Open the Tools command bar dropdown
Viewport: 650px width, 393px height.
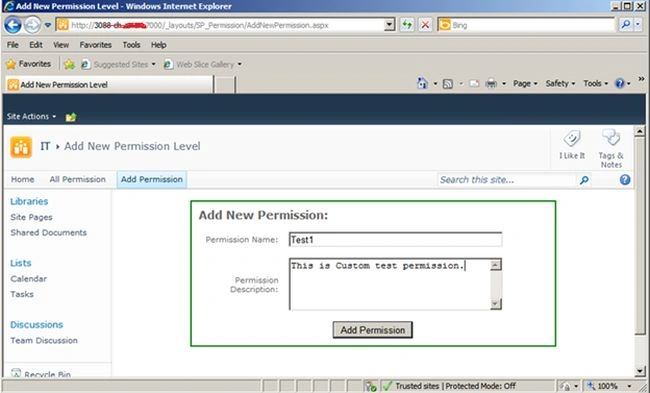(596, 84)
